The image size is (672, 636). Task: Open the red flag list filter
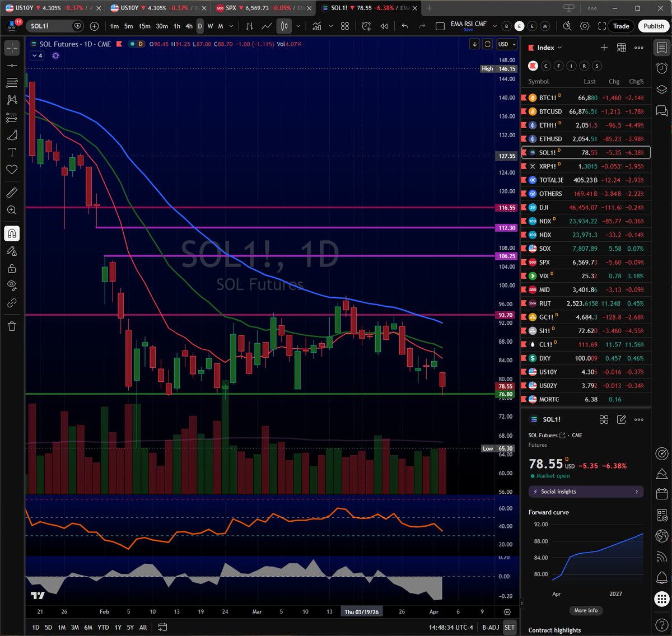pyautogui.click(x=533, y=66)
